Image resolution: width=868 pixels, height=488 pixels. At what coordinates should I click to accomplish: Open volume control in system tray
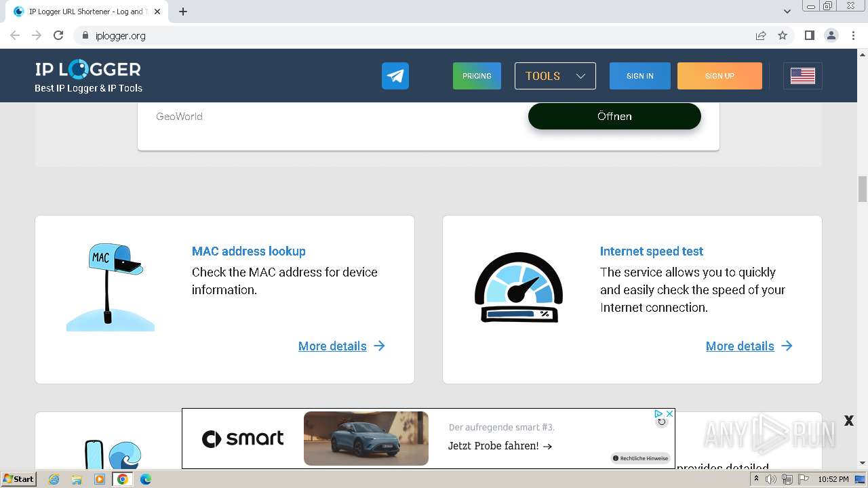point(771,479)
